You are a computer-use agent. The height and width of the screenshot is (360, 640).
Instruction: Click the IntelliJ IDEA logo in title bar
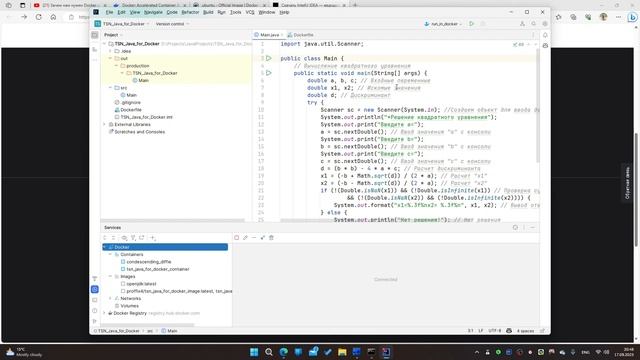96,12
